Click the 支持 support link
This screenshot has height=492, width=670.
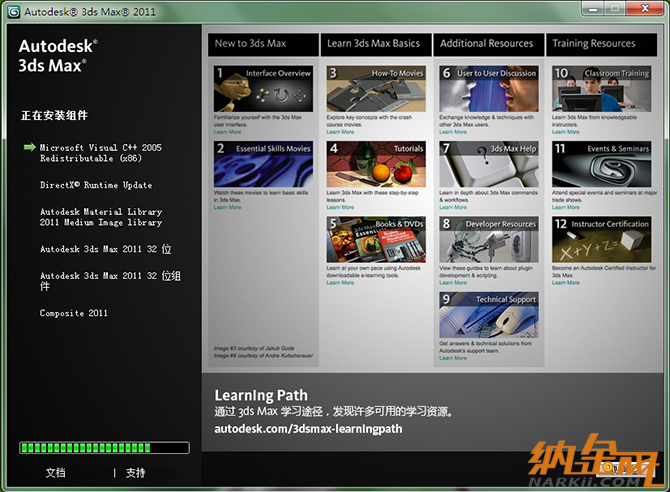pos(135,473)
